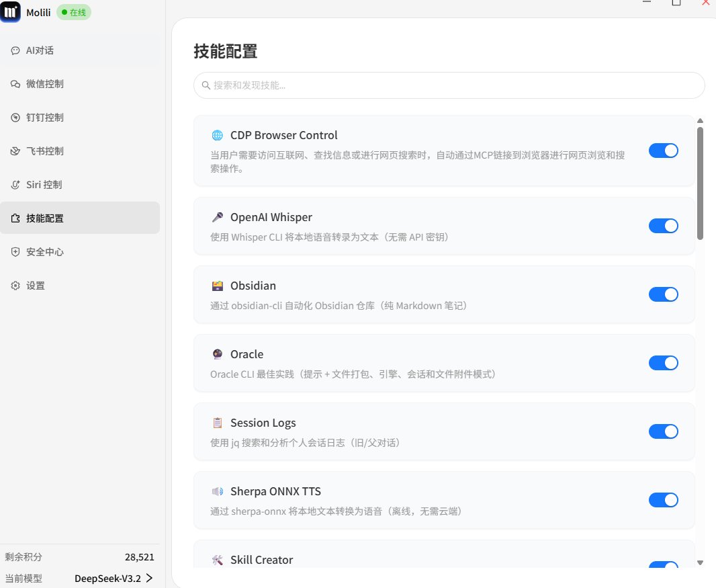Click the Molili app title
This screenshot has height=588, width=716.
[38, 12]
